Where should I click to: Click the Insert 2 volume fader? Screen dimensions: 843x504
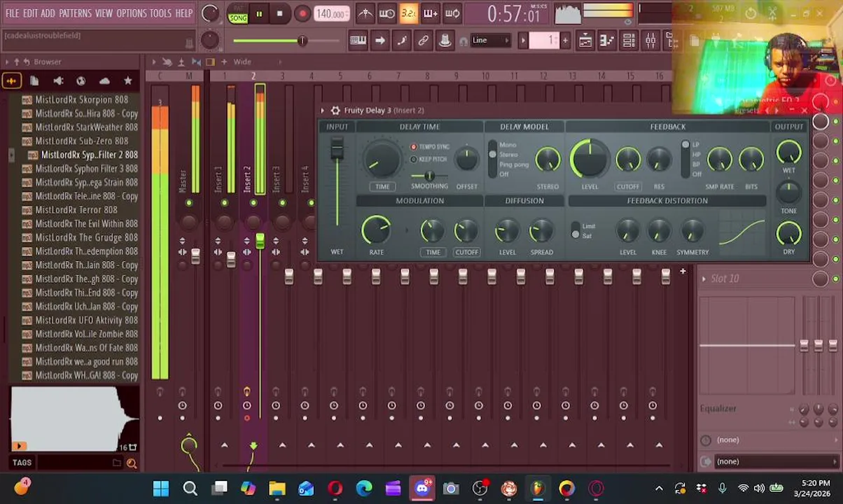[x=260, y=242]
